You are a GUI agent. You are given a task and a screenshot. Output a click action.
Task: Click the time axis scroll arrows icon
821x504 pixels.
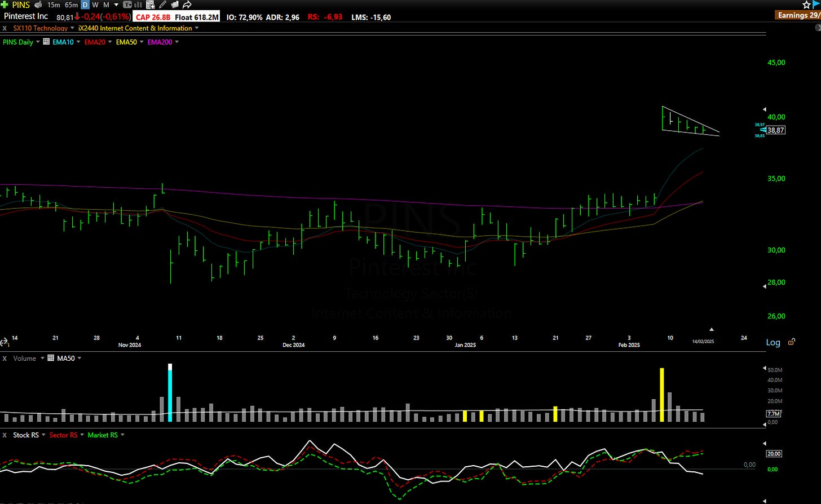point(4,342)
